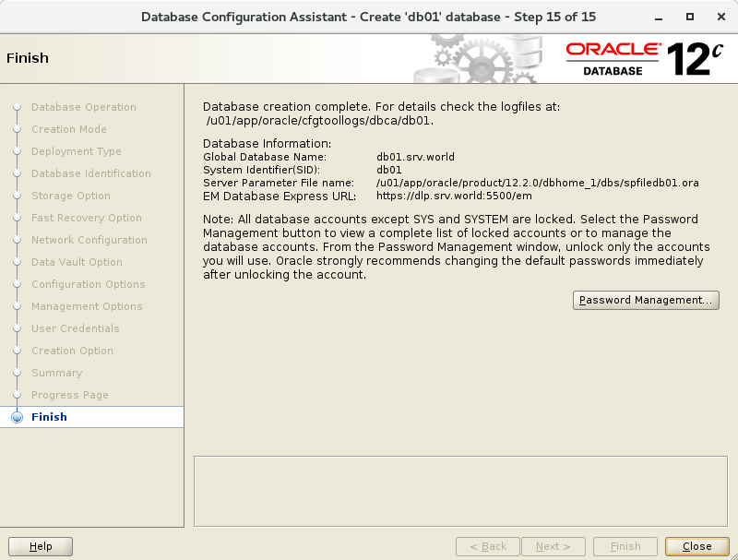Select the Configuration Options step
This screenshot has height=560, width=738.
click(88, 284)
